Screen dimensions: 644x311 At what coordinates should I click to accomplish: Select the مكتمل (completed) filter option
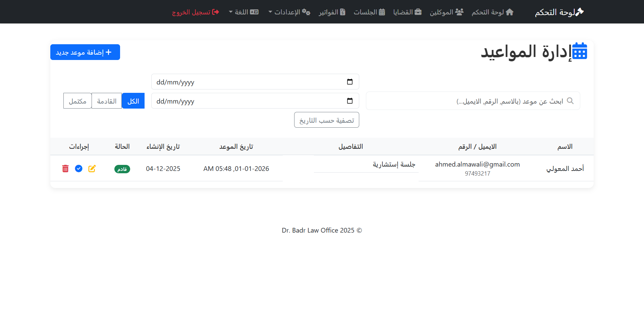click(77, 101)
